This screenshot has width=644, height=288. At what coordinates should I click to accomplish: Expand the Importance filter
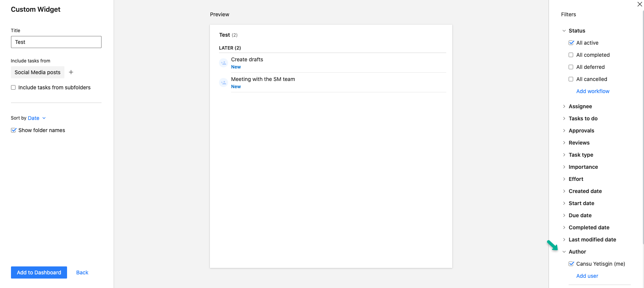click(x=583, y=167)
